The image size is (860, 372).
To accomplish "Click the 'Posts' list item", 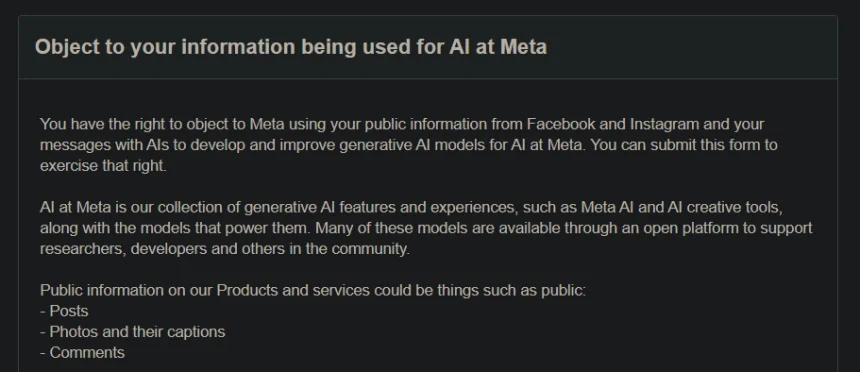I will pos(64,311).
